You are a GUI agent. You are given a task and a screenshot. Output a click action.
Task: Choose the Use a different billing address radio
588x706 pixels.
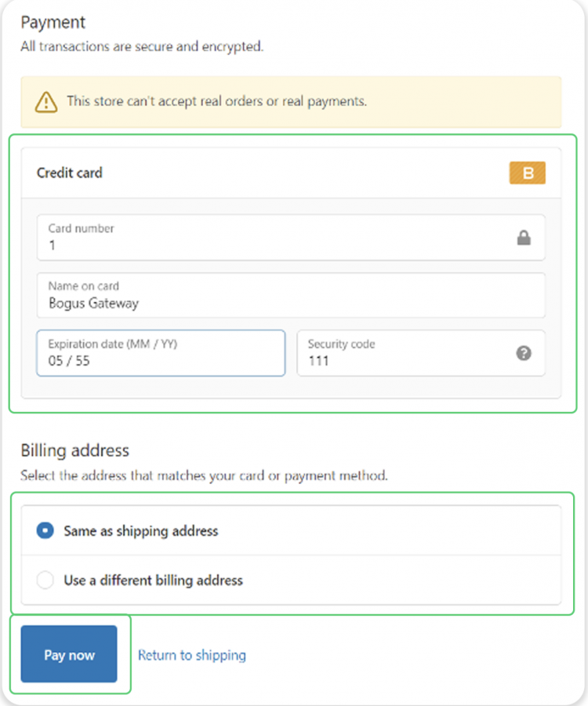click(x=45, y=580)
